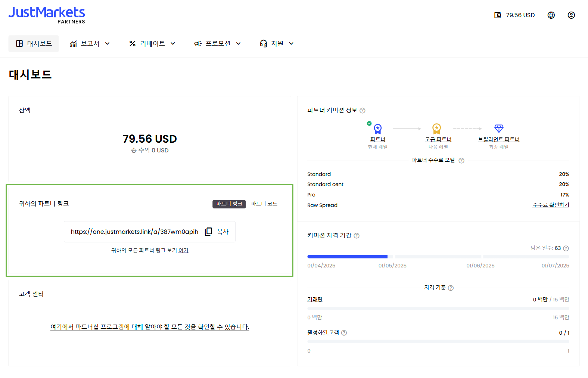Expand the 보고서 dropdown chevron
The height and width of the screenshot is (378, 588).
pos(108,44)
